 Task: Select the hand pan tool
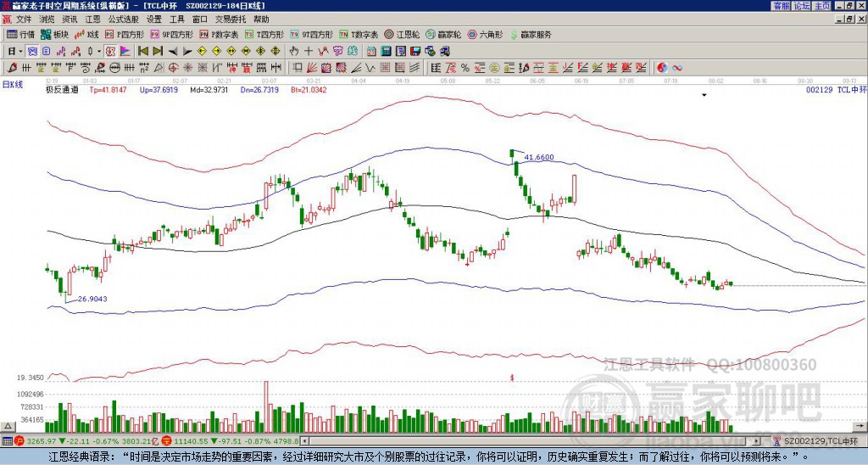293,51
